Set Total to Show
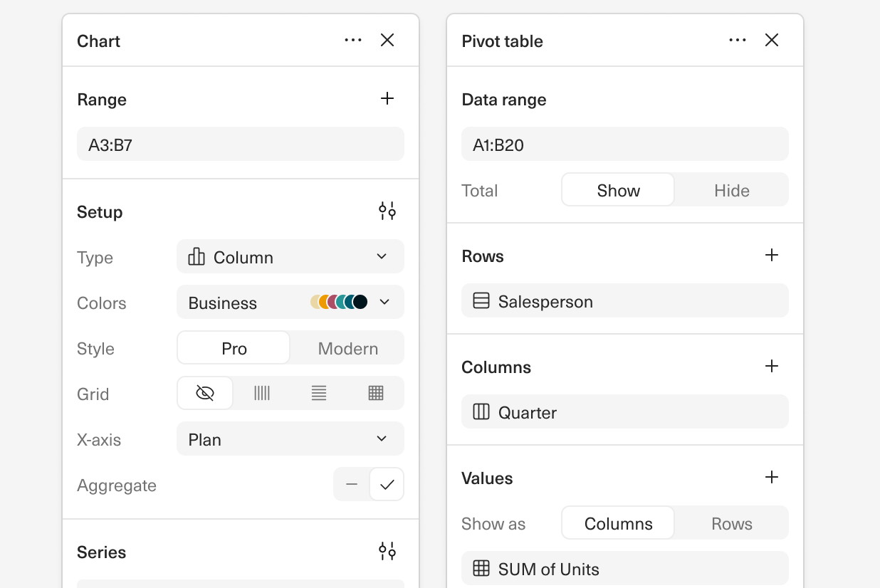Viewport: 880px width, 588px height. click(618, 190)
